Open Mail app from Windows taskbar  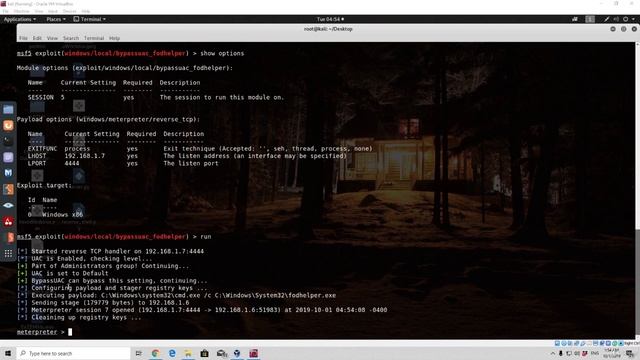(221, 353)
